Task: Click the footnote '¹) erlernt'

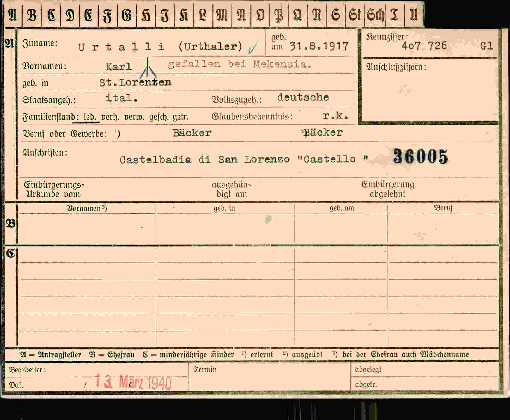Action: 257,354
